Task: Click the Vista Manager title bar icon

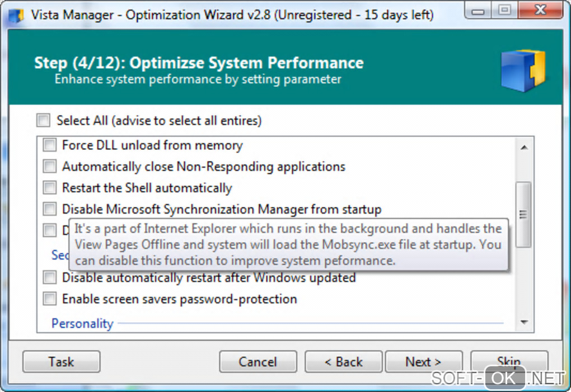Action: pos(17,15)
